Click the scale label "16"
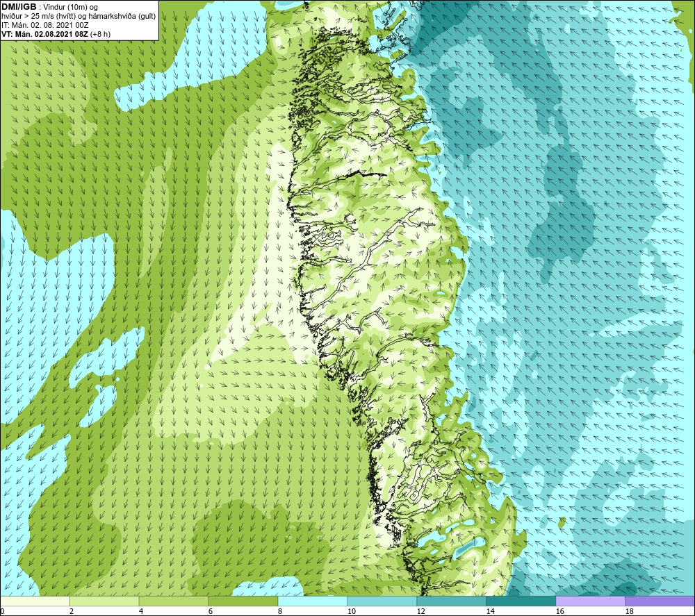This screenshot has width=695, height=616. click(559, 612)
